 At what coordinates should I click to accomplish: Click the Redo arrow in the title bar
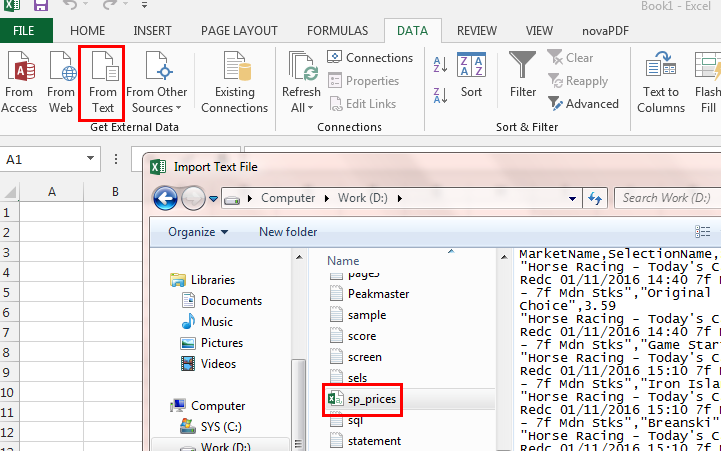point(109,6)
